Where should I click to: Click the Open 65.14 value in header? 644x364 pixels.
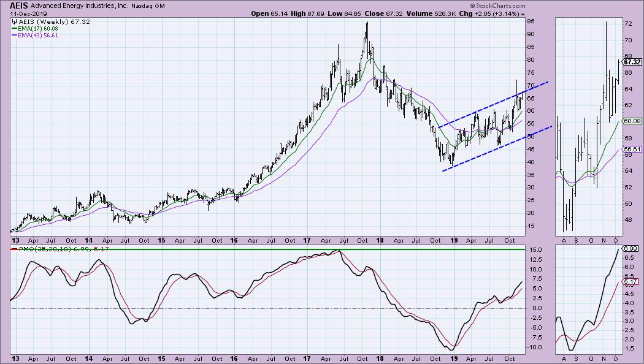click(269, 13)
